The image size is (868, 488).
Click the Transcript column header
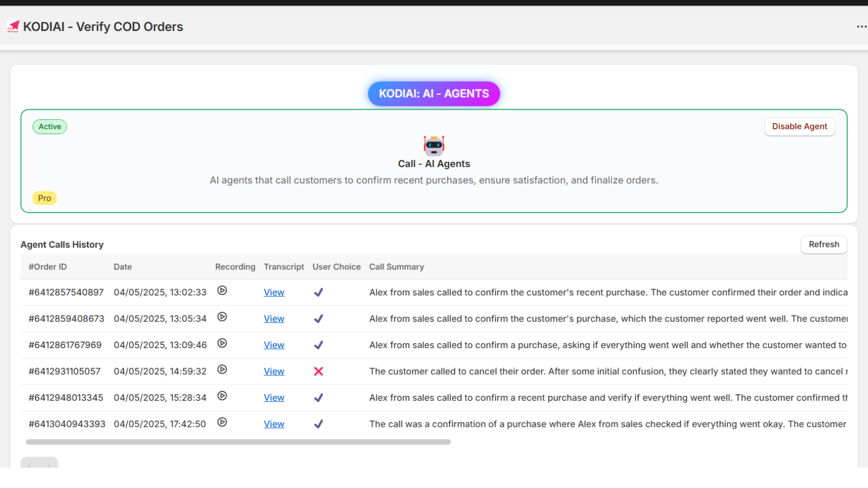(284, 267)
